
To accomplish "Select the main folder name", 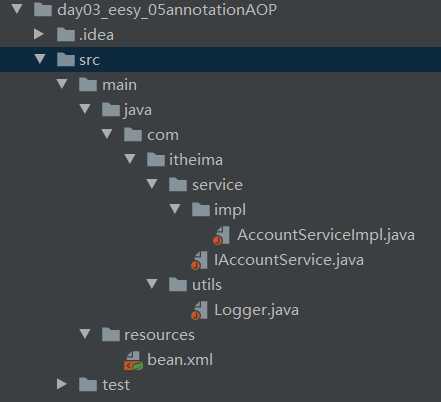I will pyautogui.click(x=119, y=85).
